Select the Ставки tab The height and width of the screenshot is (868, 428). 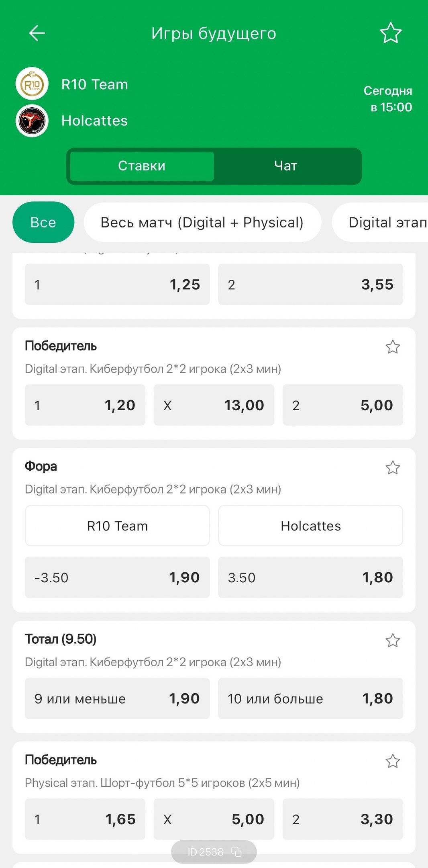[142, 166]
